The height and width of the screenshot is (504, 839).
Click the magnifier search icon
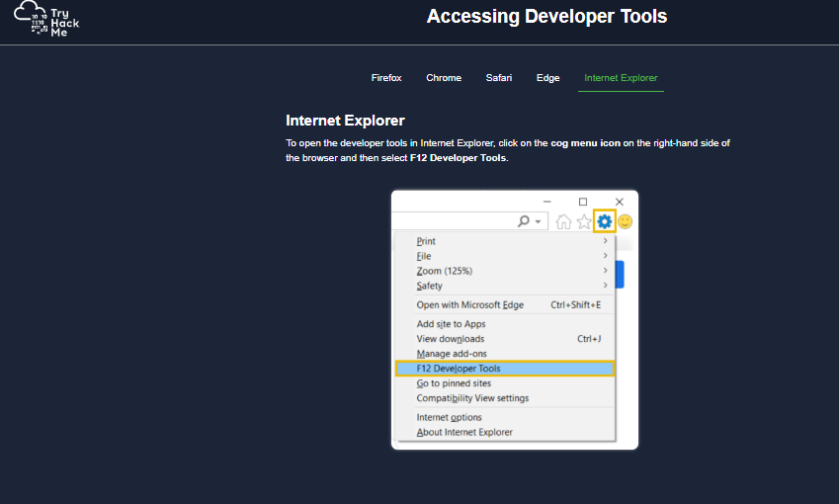click(524, 221)
